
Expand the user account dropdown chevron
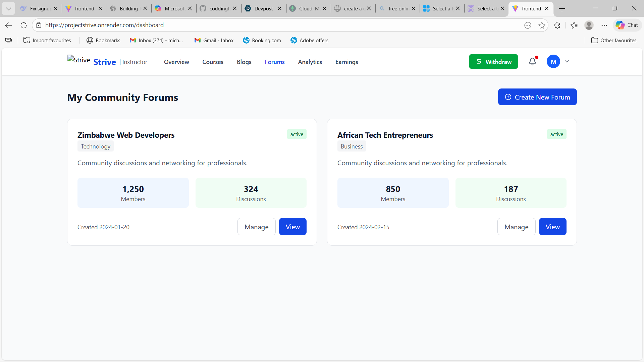click(x=567, y=62)
